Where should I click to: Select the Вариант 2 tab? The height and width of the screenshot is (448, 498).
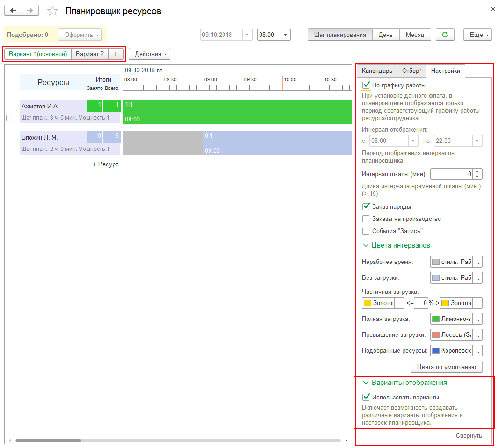[90, 54]
